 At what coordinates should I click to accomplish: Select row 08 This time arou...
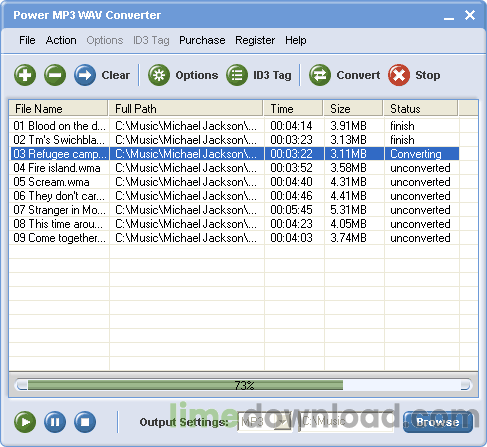point(234,224)
